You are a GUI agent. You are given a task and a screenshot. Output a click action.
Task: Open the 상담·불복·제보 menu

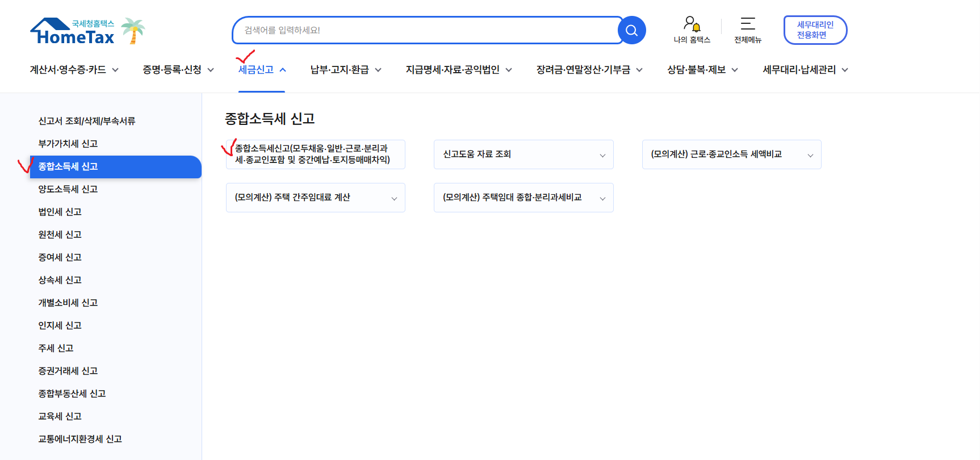point(702,70)
